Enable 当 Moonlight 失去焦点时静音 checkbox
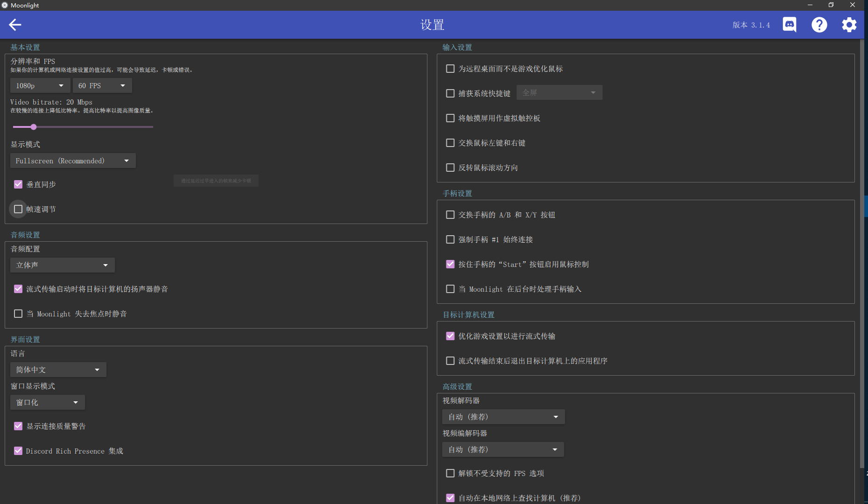 click(18, 314)
